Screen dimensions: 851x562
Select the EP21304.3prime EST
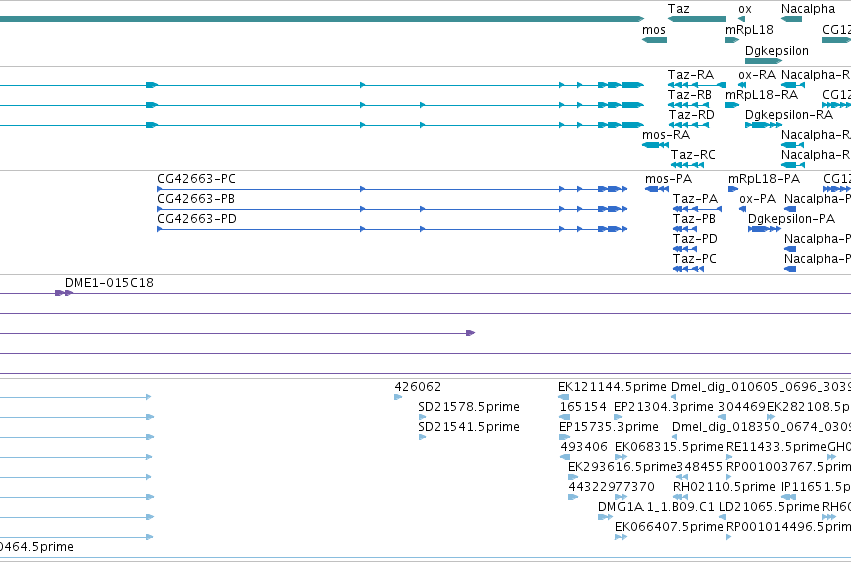pyautogui.click(x=618, y=417)
